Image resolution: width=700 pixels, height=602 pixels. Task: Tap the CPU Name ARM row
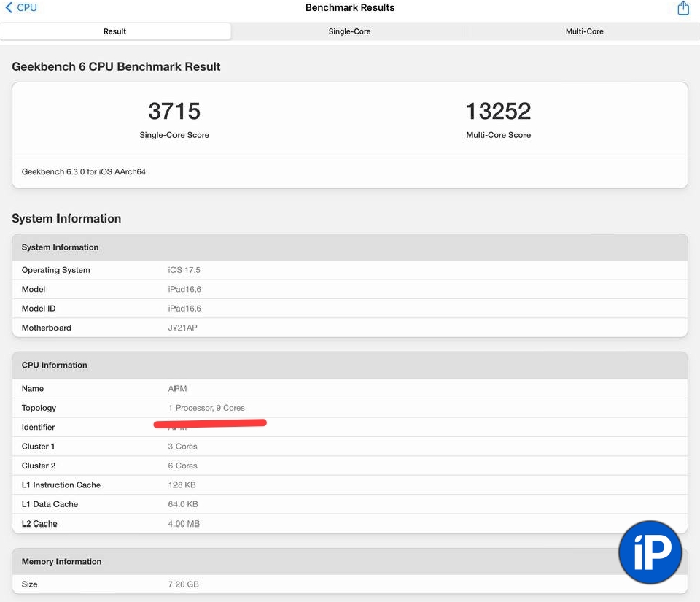[x=349, y=389]
